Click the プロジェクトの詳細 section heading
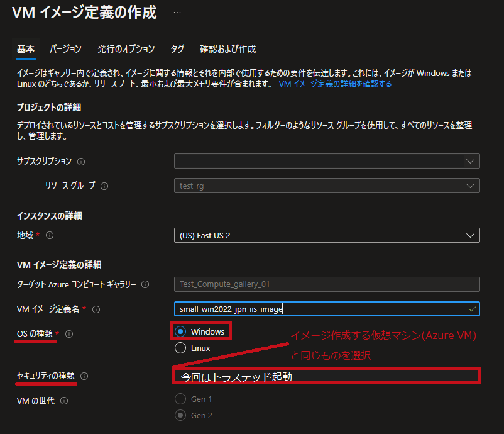 coord(49,108)
